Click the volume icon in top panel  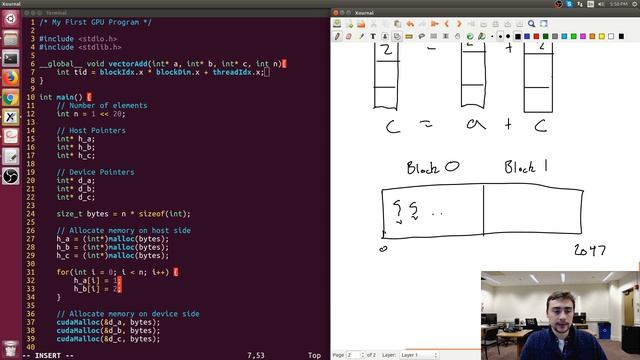[601, 4]
